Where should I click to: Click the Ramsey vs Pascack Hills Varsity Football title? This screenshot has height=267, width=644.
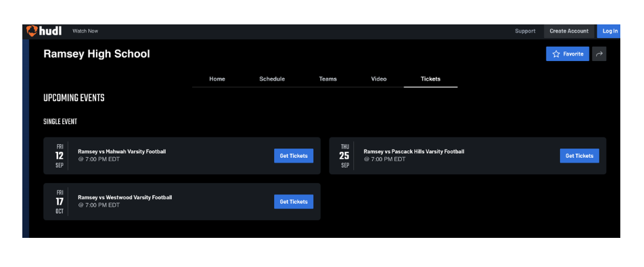pos(413,152)
